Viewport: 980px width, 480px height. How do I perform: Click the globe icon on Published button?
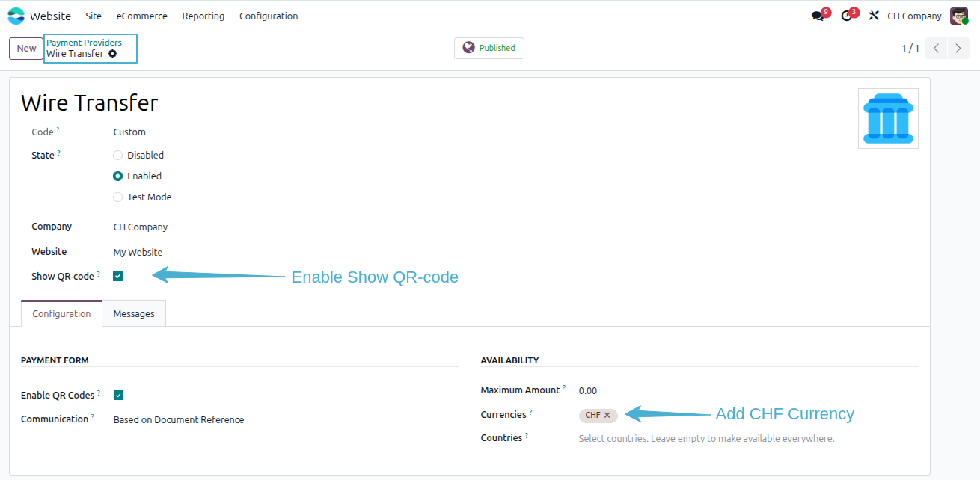click(x=469, y=48)
